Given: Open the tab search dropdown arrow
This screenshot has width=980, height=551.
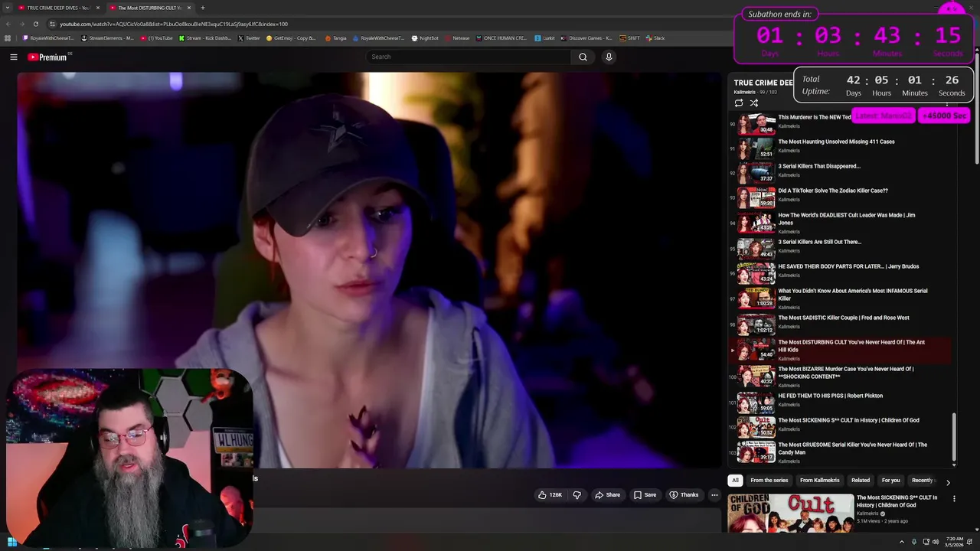Looking at the screenshot, I should coord(8,8).
